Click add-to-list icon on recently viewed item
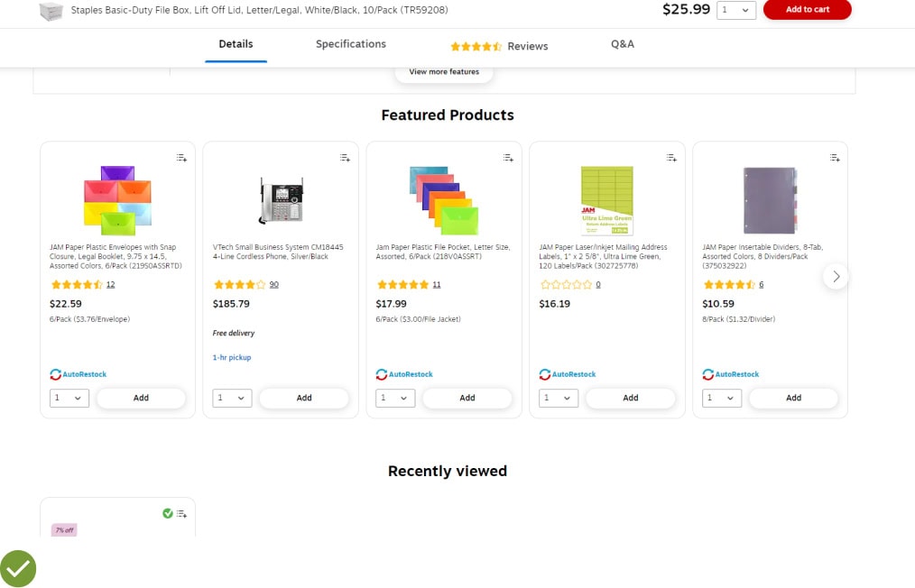 pyautogui.click(x=181, y=514)
